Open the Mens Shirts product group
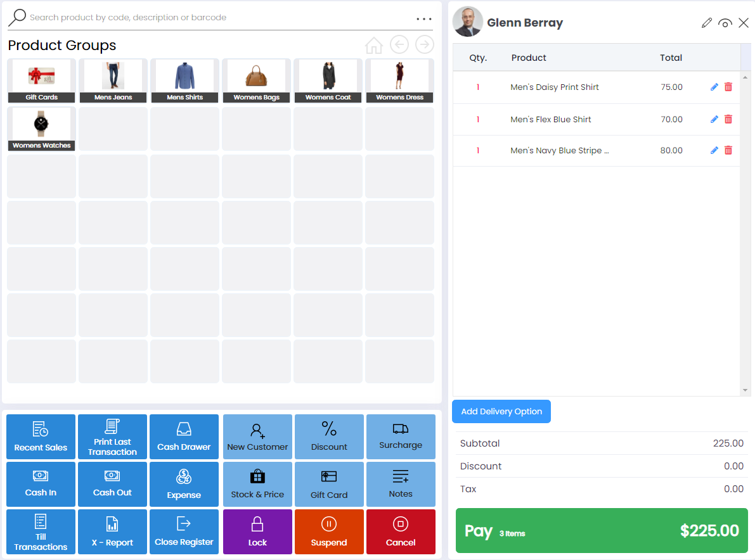The height and width of the screenshot is (560, 755). click(184, 80)
